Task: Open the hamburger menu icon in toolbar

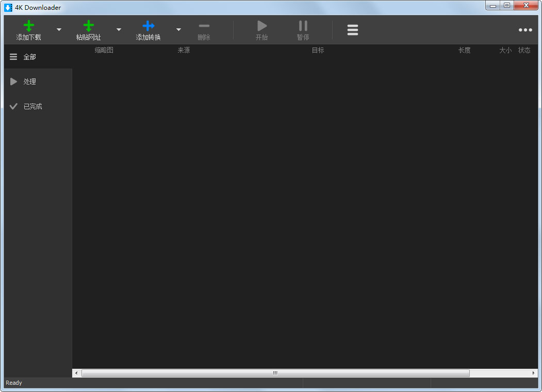Action: [353, 30]
